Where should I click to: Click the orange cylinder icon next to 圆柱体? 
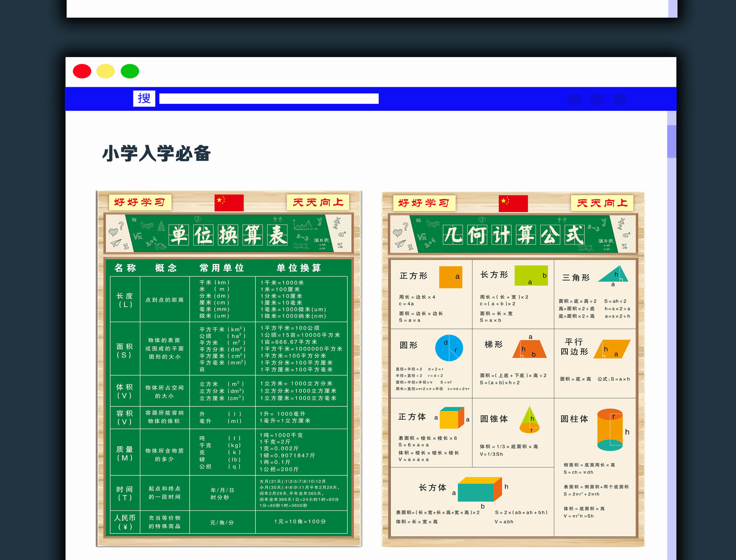[x=610, y=429]
